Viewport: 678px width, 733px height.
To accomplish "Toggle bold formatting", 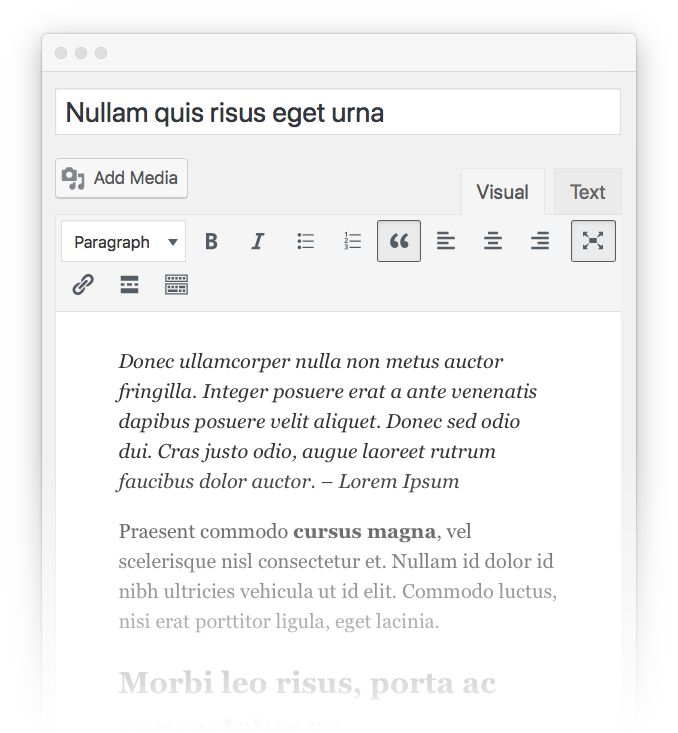I will pyautogui.click(x=211, y=241).
